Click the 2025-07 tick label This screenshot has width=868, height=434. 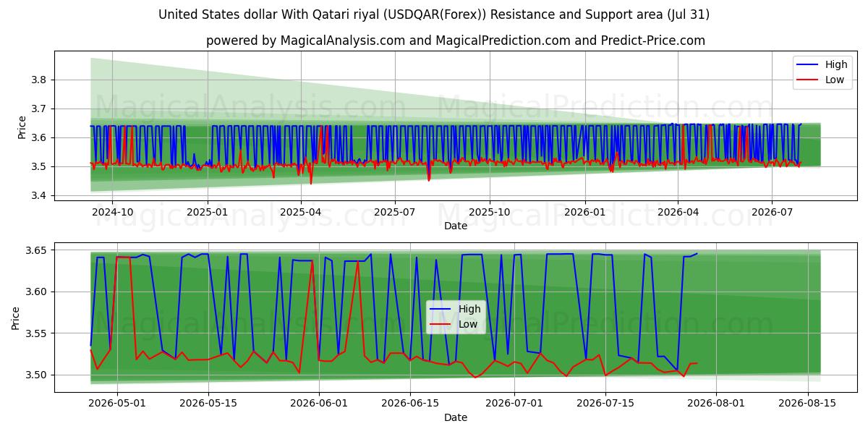click(x=395, y=212)
